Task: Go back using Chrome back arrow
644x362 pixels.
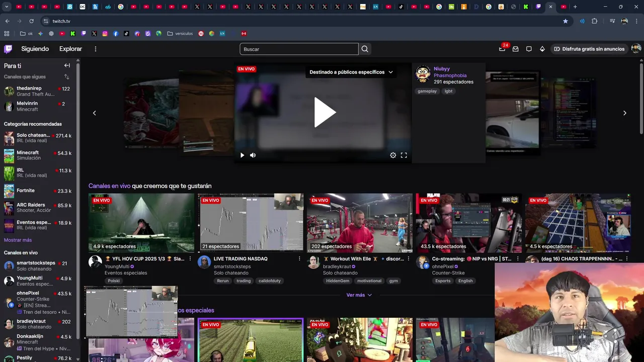Action: pos(7,21)
